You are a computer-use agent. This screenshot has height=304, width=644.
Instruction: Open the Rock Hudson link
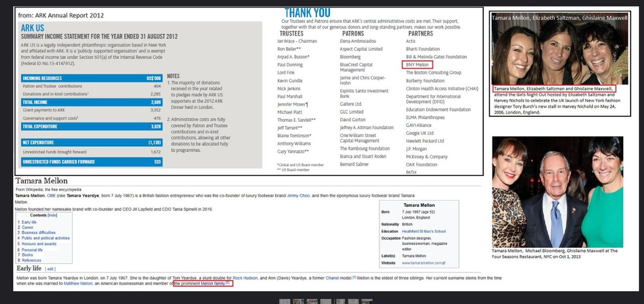click(244, 279)
